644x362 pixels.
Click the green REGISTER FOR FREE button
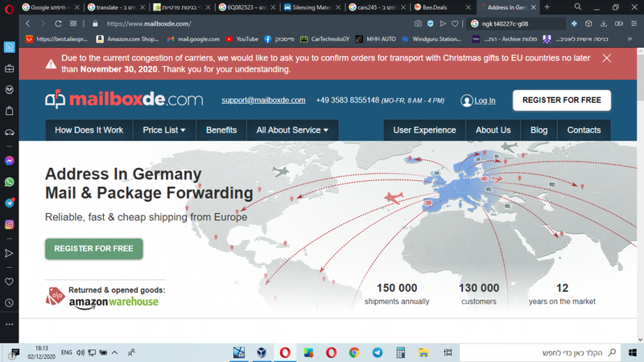click(x=94, y=249)
